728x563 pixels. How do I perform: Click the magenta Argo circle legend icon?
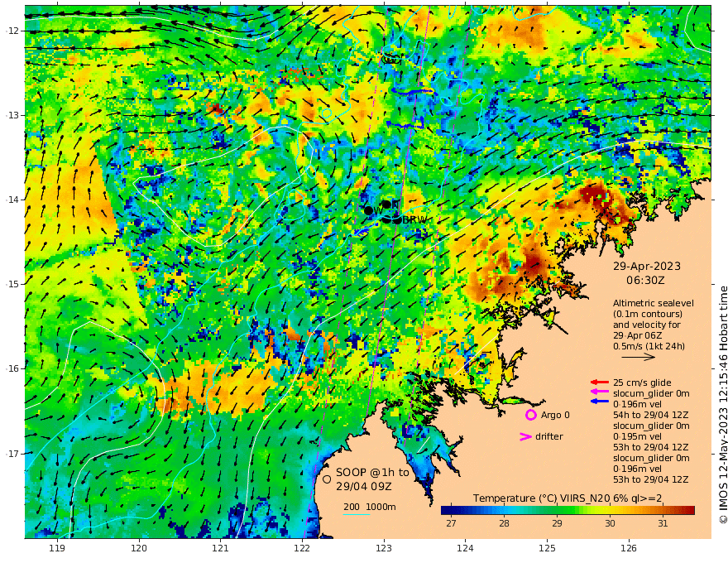pos(530,415)
